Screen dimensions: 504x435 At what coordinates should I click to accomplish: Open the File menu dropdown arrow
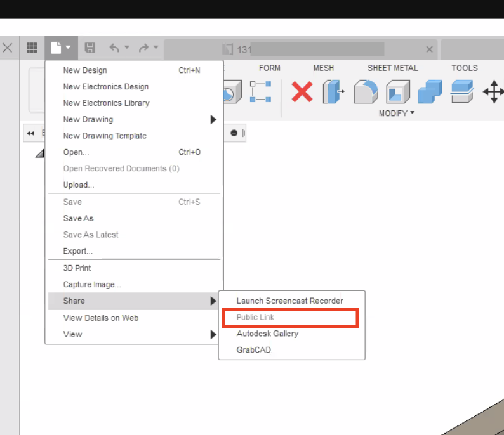68,47
